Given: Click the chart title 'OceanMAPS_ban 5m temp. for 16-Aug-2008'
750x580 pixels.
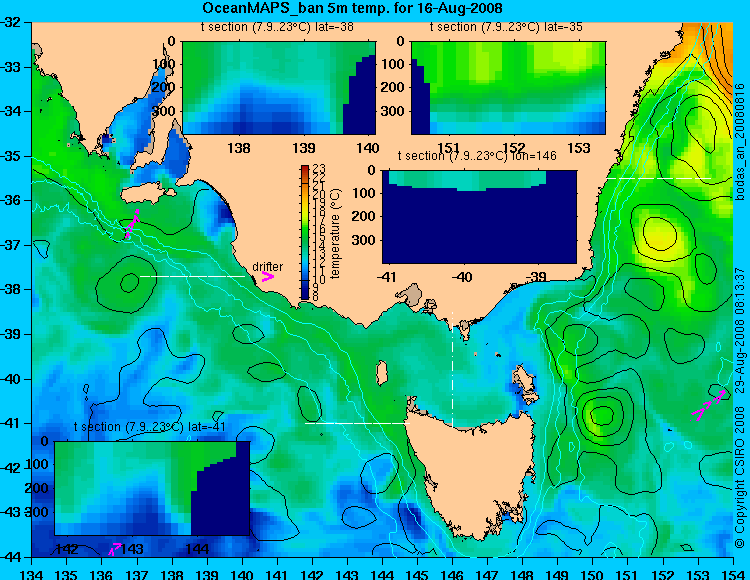Looking at the screenshot, I should [x=353, y=8].
